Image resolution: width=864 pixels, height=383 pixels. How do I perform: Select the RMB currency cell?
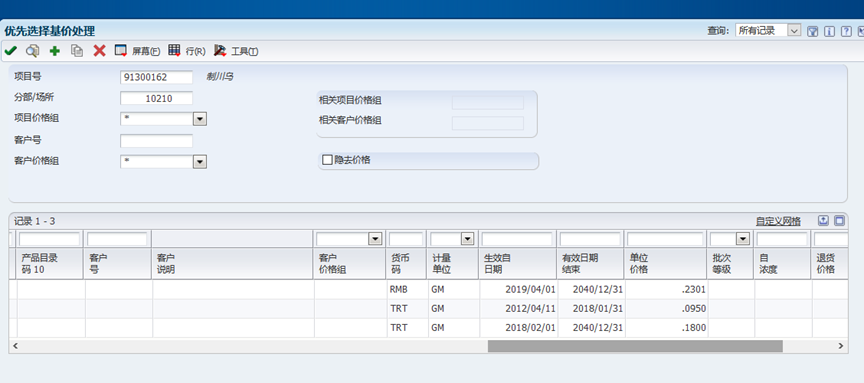(407, 289)
